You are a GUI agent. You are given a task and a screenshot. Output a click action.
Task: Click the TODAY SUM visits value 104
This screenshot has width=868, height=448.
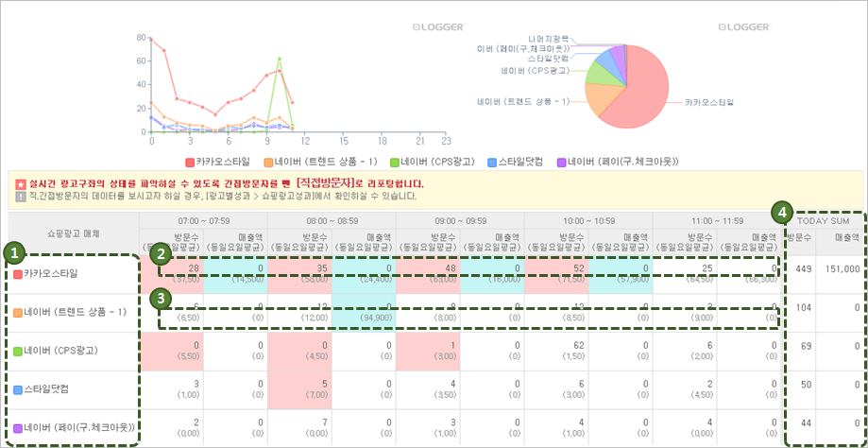pyautogui.click(x=803, y=307)
